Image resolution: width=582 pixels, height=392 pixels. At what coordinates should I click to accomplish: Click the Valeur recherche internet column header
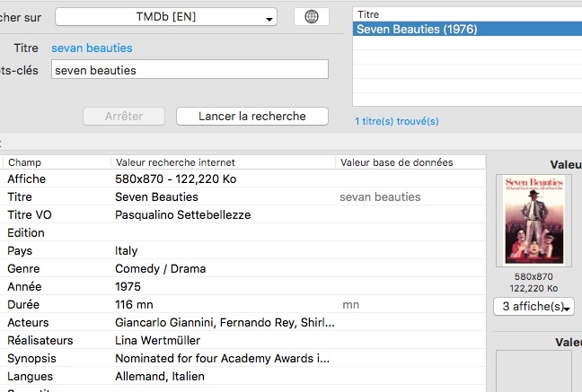tap(223, 162)
